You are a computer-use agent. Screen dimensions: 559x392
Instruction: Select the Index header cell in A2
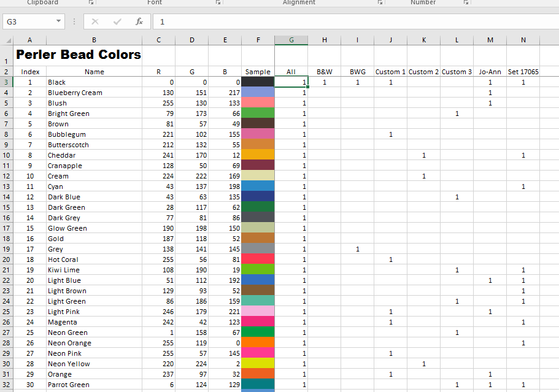click(29, 71)
